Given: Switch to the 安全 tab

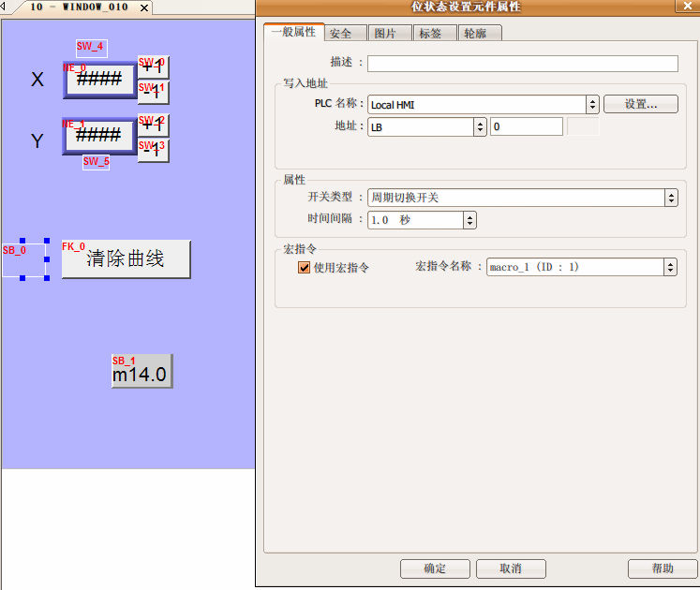Looking at the screenshot, I should point(341,34).
